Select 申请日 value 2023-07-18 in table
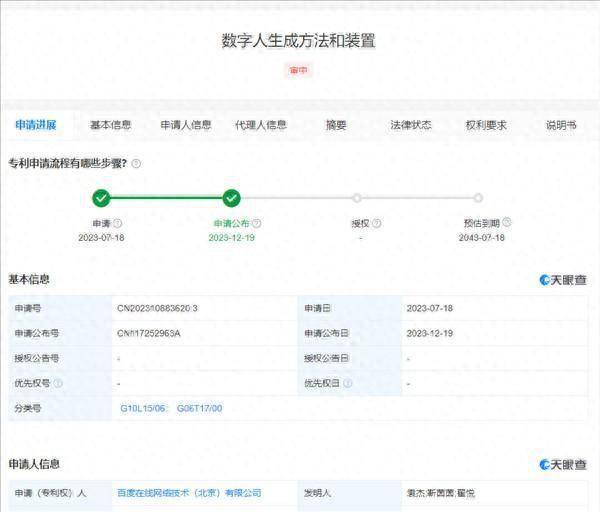 point(429,308)
